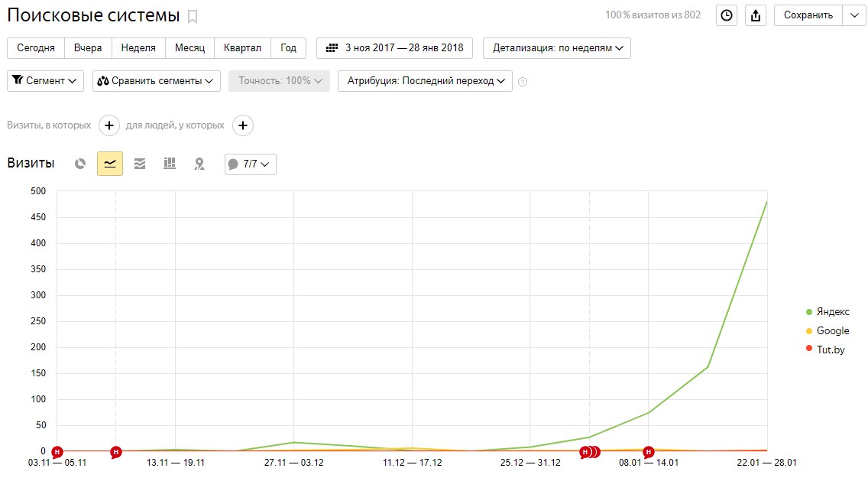This screenshot has height=478, width=868.
Task: Expand the Сохранить dropdown arrow
Action: [x=854, y=15]
